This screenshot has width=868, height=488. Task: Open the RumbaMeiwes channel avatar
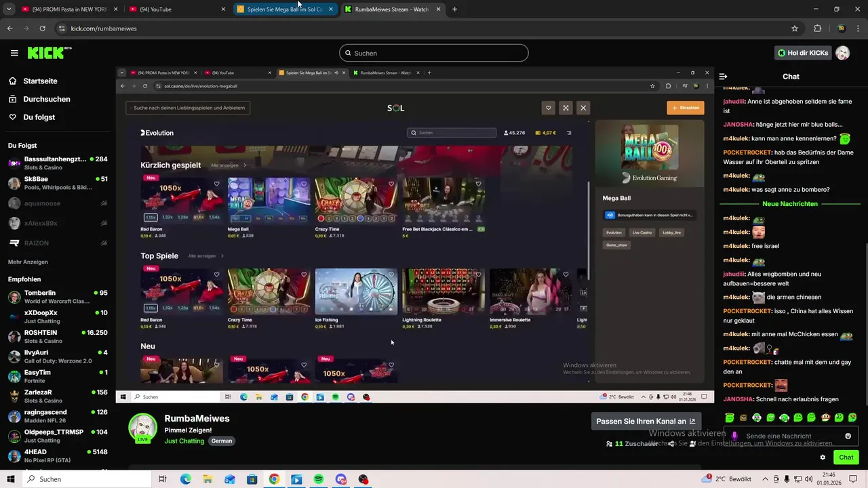click(143, 427)
